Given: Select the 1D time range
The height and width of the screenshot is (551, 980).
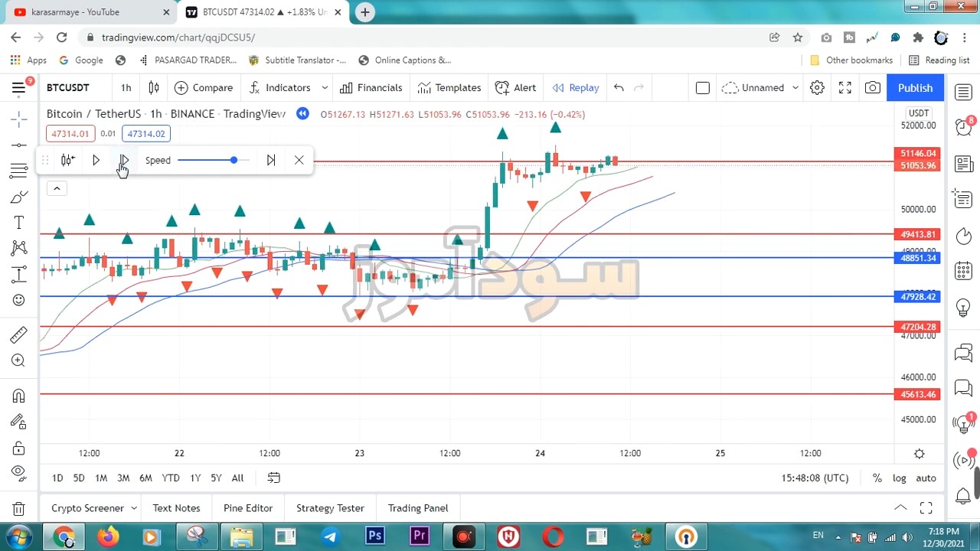Looking at the screenshot, I should (x=57, y=478).
